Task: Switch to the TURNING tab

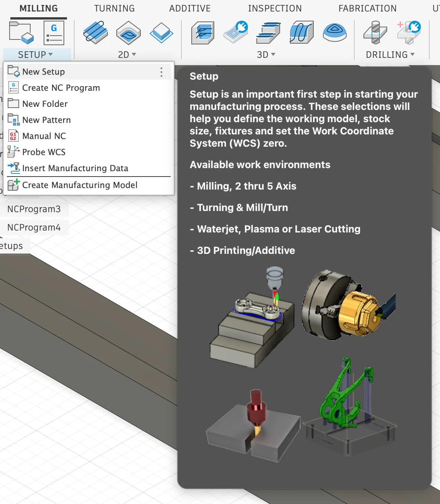Action: [x=114, y=8]
